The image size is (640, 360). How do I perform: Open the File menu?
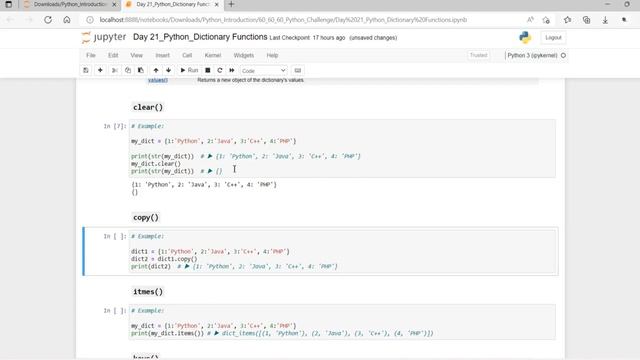click(x=91, y=55)
